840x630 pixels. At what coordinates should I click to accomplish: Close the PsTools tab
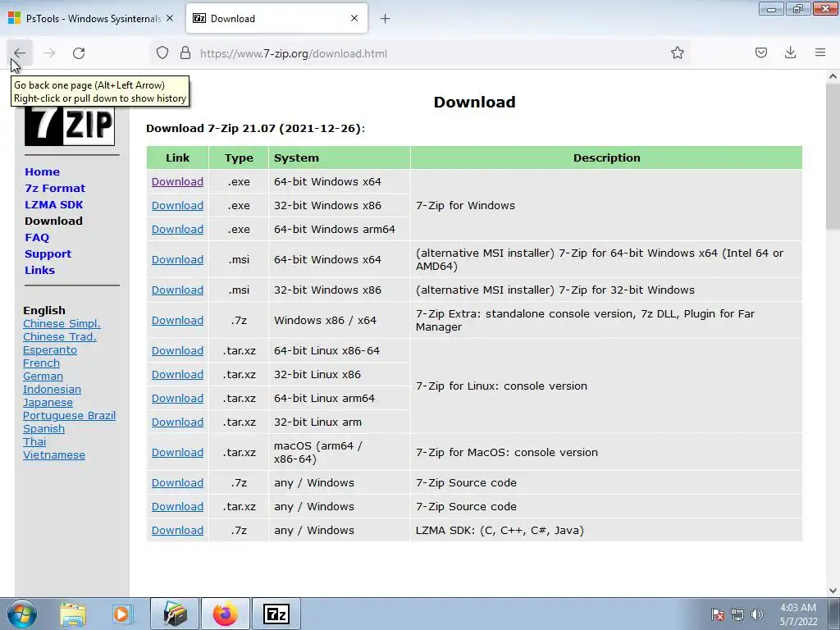pyautogui.click(x=170, y=18)
